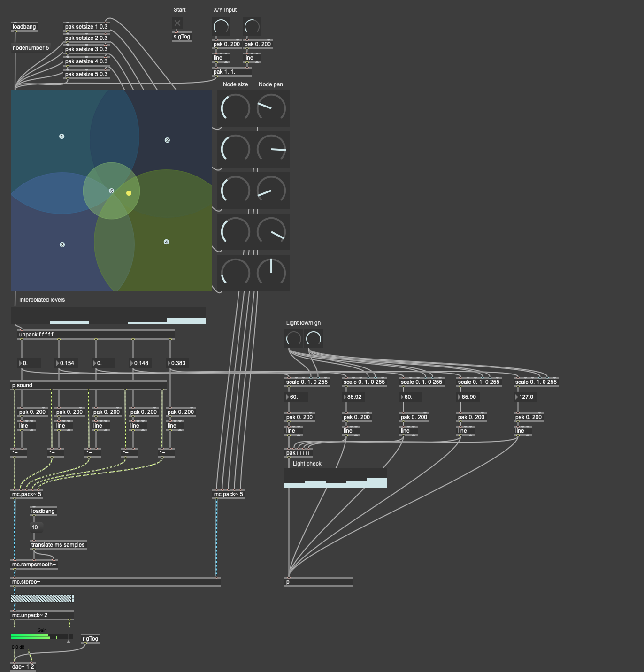Click the Light check multislider display
This screenshot has height=672, width=644.
(336, 478)
